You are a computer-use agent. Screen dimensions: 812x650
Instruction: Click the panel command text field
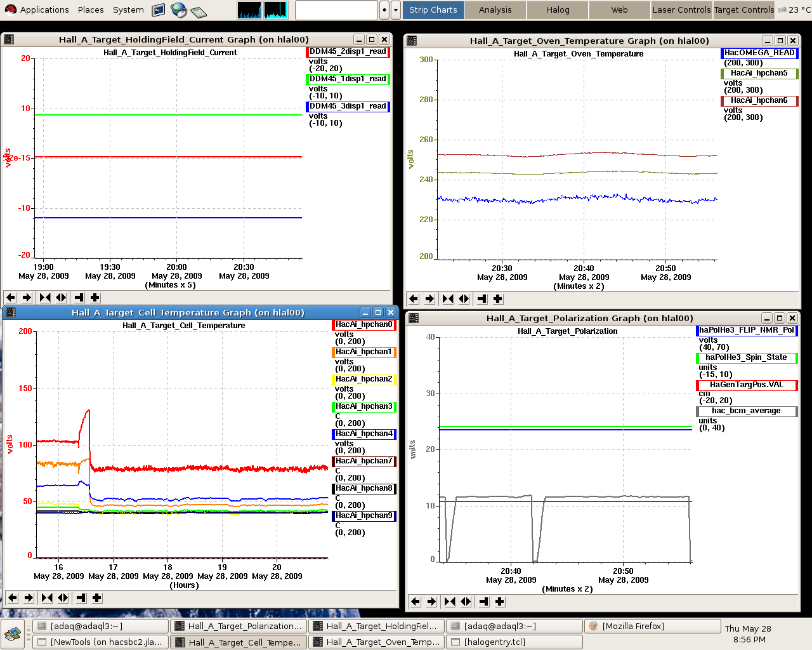[x=337, y=10]
